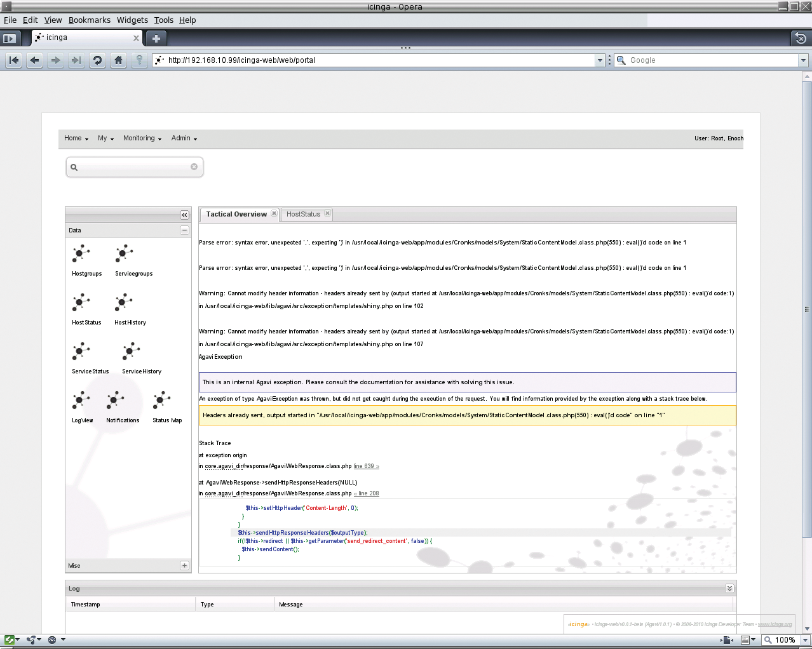Close the Tactical Overview tab
This screenshot has height=649, width=812.
tap(274, 213)
